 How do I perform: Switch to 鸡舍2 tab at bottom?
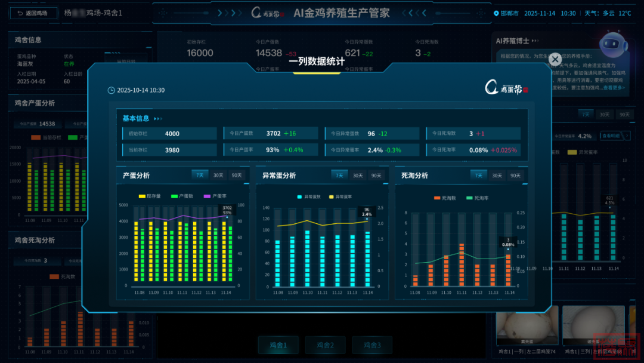click(325, 344)
